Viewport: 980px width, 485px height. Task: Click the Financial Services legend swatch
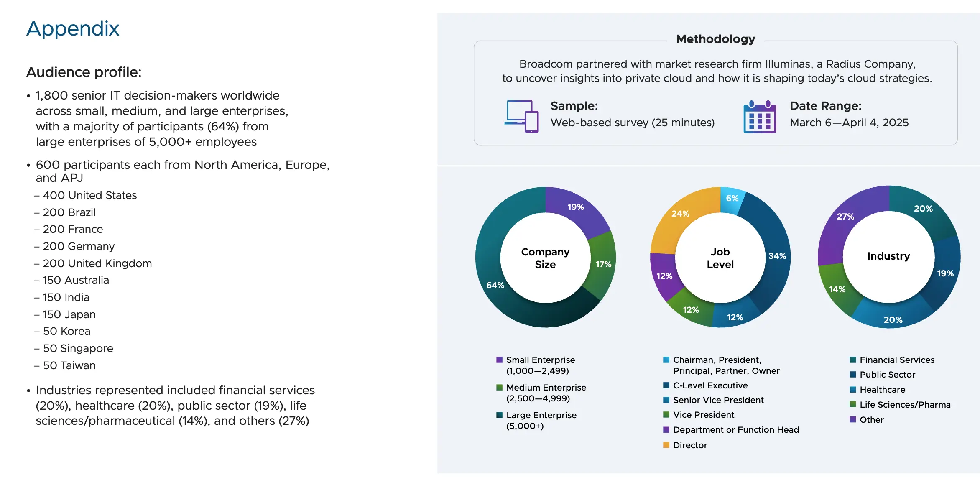(853, 360)
